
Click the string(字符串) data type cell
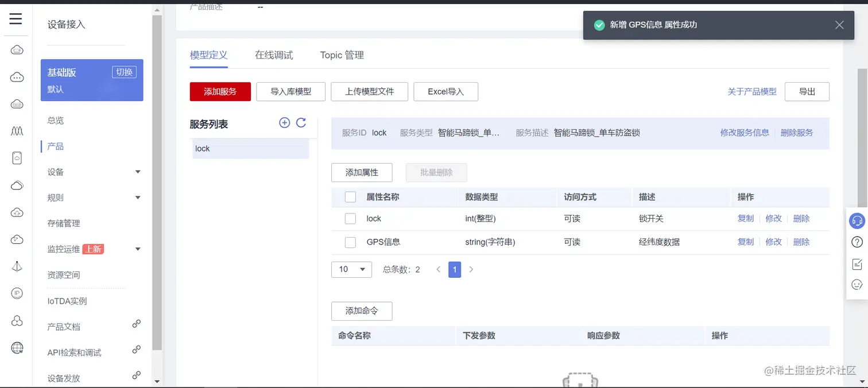coord(490,242)
